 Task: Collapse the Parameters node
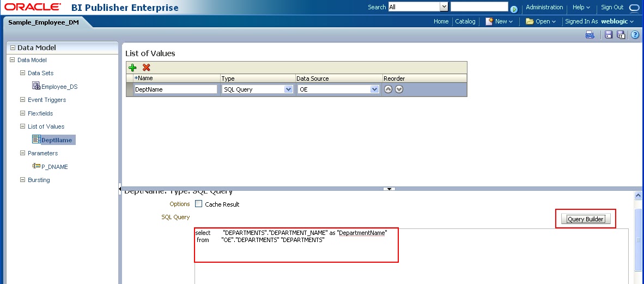click(22, 153)
